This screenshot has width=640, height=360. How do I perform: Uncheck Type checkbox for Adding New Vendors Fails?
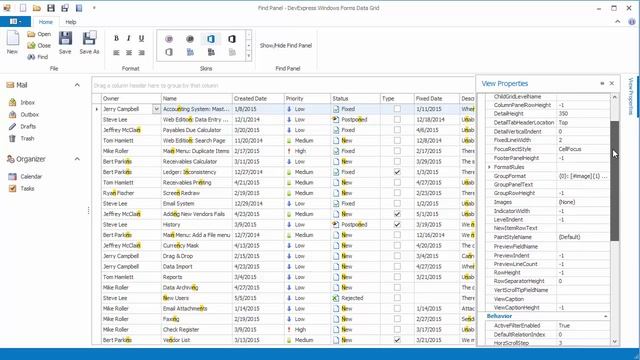397,214
